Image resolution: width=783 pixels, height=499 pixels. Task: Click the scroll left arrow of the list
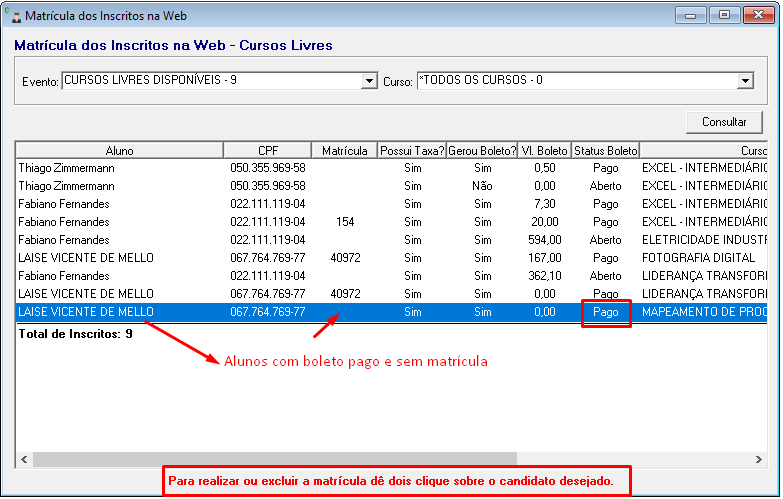pos(24,459)
